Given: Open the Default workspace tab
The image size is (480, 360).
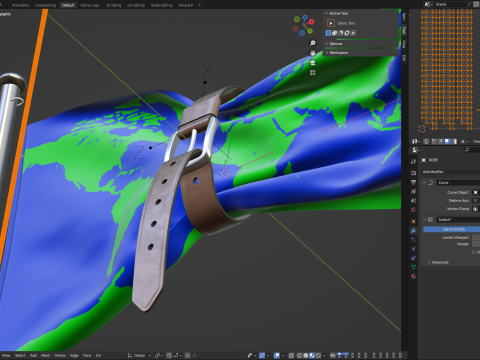Looking at the screenshot, I should coord(68,5).
